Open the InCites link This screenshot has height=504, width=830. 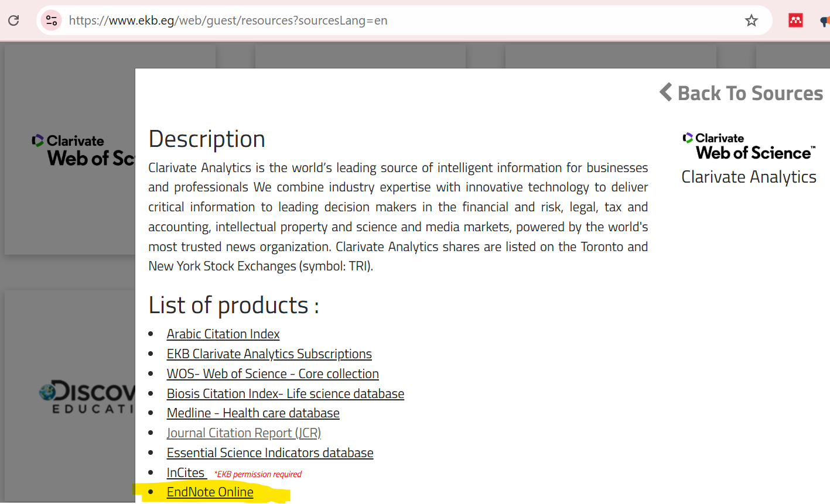pyautogui.click(x=186, y=472)
